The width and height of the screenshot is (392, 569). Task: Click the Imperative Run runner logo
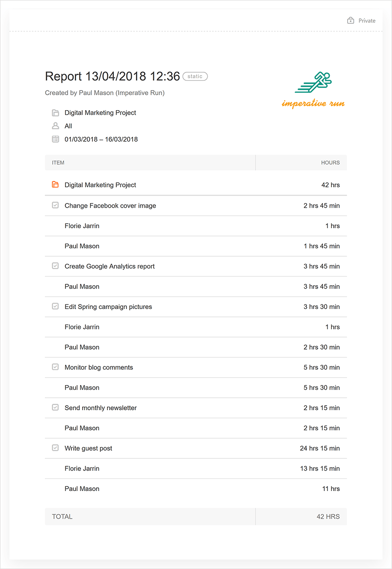[x=313, y=90]
